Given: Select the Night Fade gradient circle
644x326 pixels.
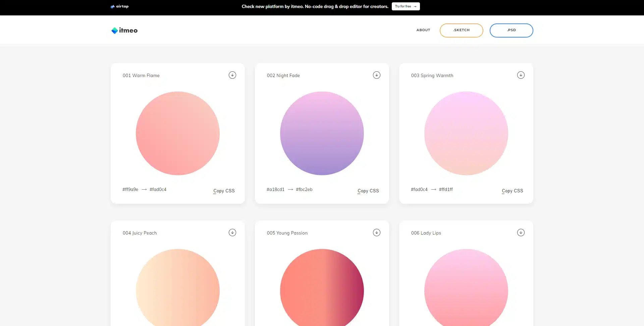Looking at the screenshot, I should point(322,133).
